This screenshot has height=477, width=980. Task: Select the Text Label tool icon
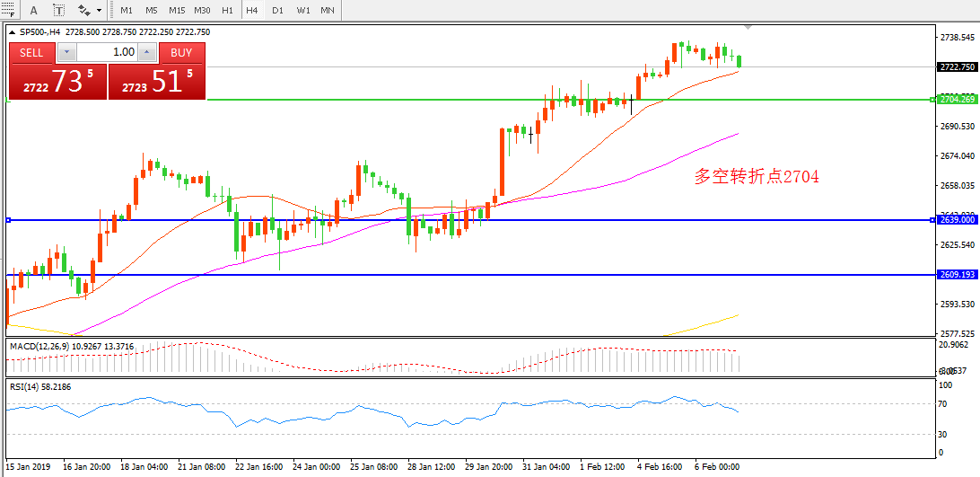[58, 10]
